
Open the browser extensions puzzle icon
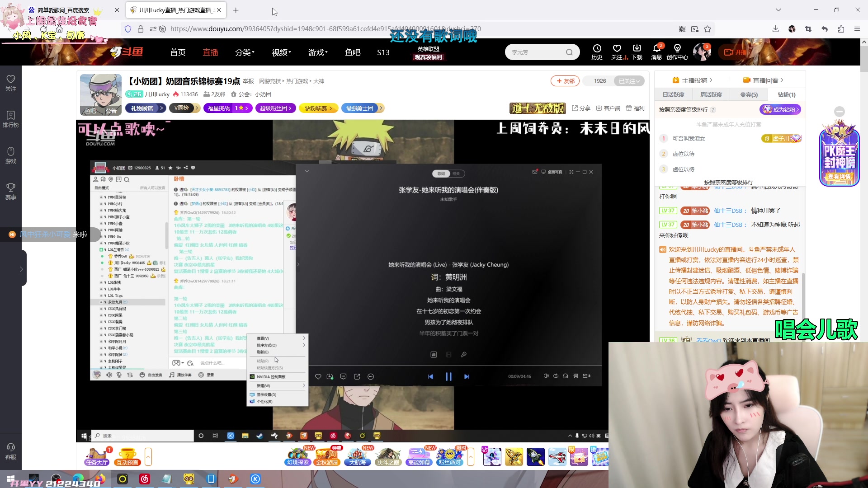(841, 29)
